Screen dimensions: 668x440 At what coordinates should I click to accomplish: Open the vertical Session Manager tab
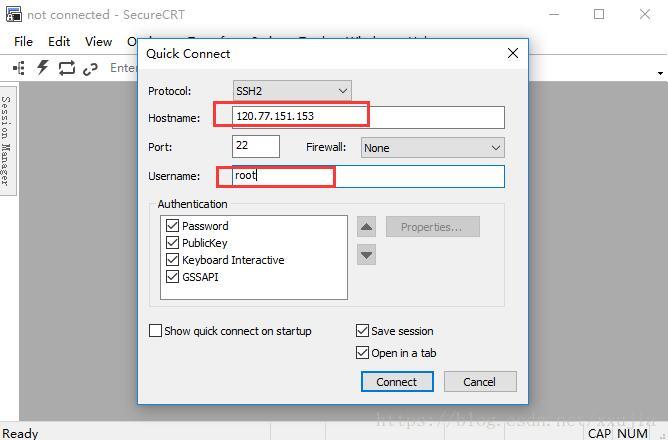point(6,141)
